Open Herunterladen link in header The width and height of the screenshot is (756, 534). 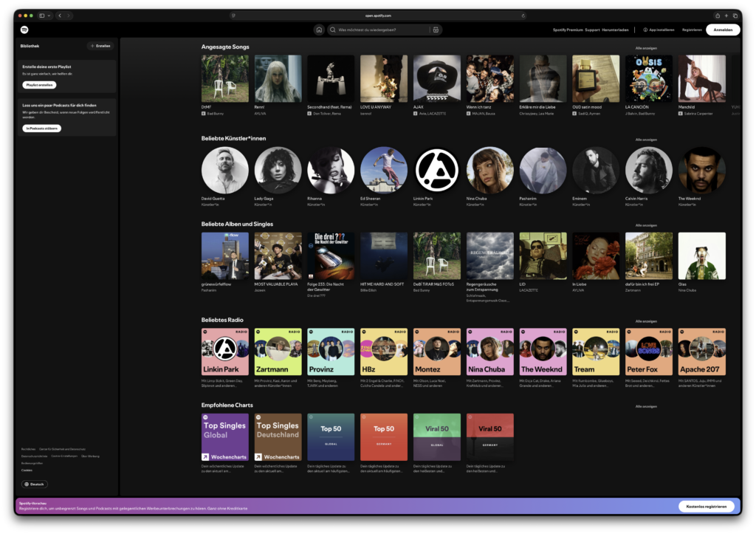(615, 30)
